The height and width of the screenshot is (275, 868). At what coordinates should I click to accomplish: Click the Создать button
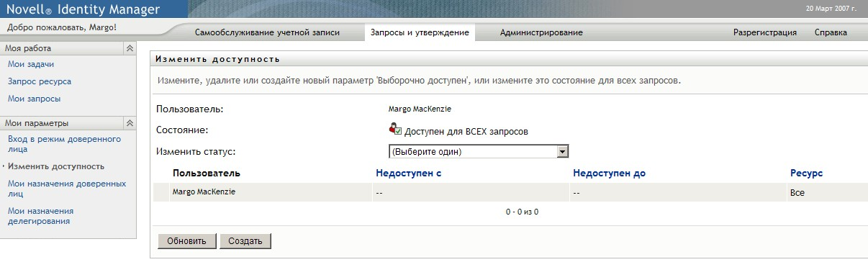(x=245, y=241)
